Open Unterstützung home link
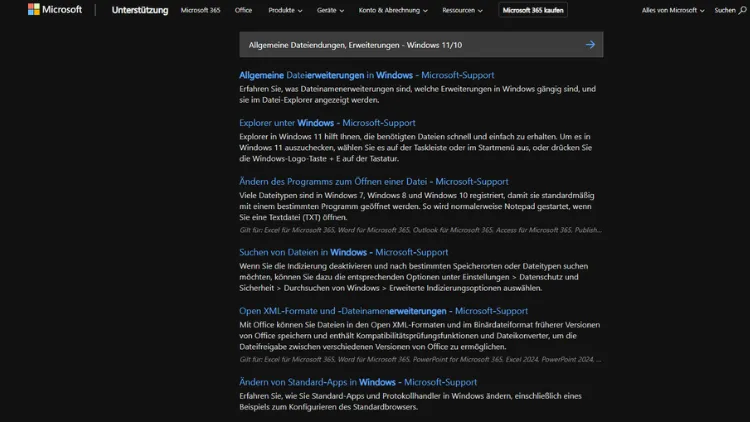Image resolution: width=750 pixels, height=422 pixels. tap(140, 10)
